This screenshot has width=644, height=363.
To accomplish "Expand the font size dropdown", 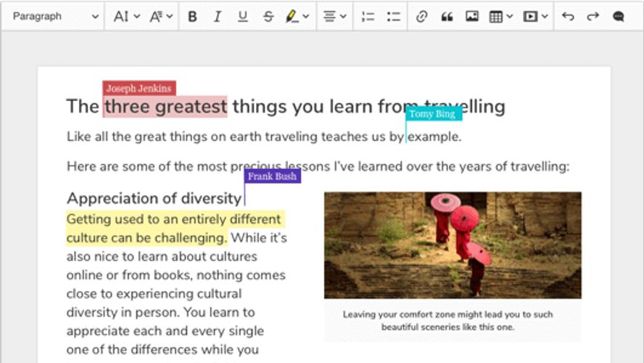I will pyautogui.click(x=126, y=16).
